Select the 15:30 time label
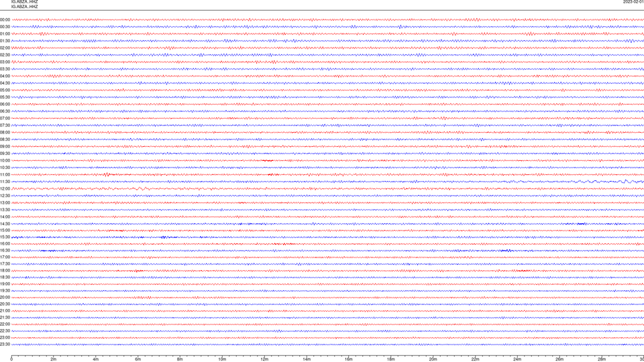Image resolution: width=644 pixels, height=362 pixels. [5, 237]
